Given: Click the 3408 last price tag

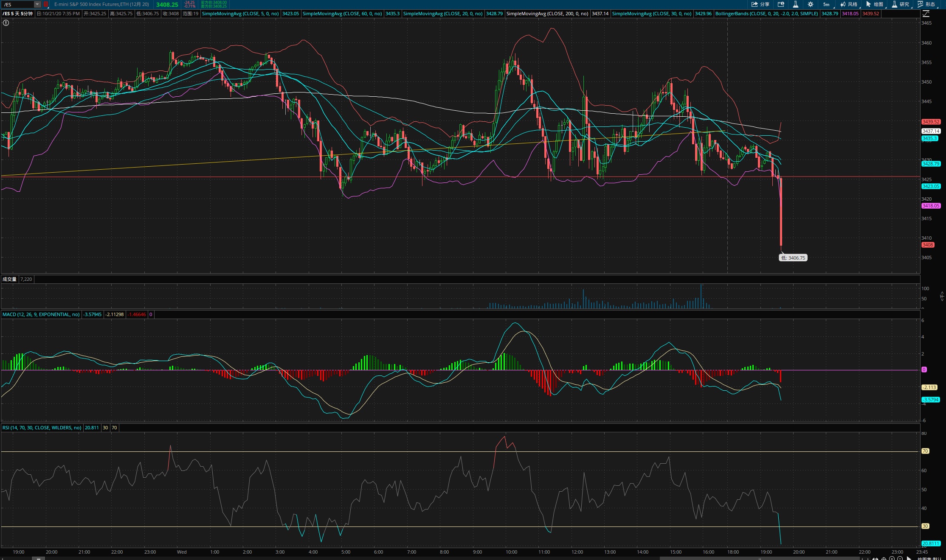Looking at the screenshot, I should (928, 245).
